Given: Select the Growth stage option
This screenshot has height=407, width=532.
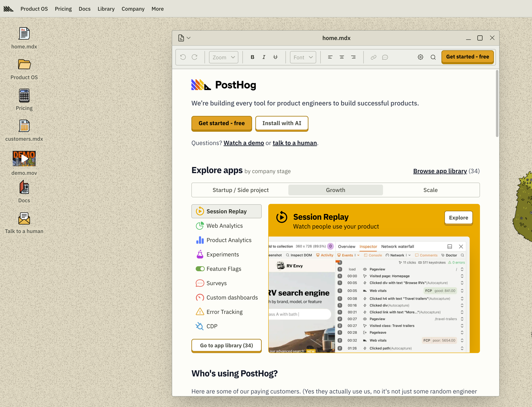Looking at the screenshot, I should point(335,190).
